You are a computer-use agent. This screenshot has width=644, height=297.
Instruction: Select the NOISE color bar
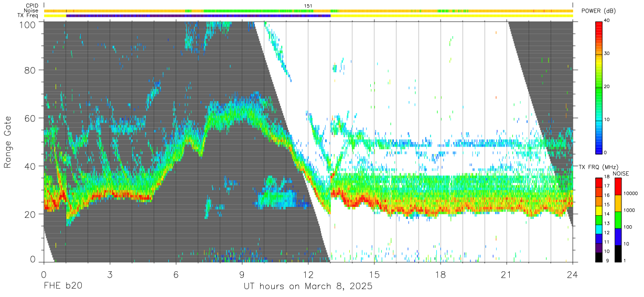[617, 220]
